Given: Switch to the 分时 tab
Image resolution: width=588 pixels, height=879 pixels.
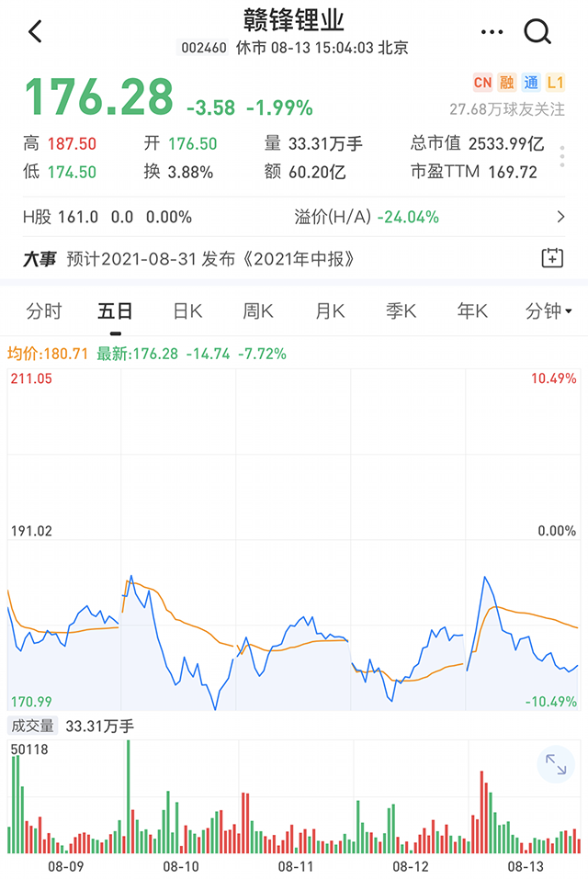Looking at the screenshot, I should (43, 311).
